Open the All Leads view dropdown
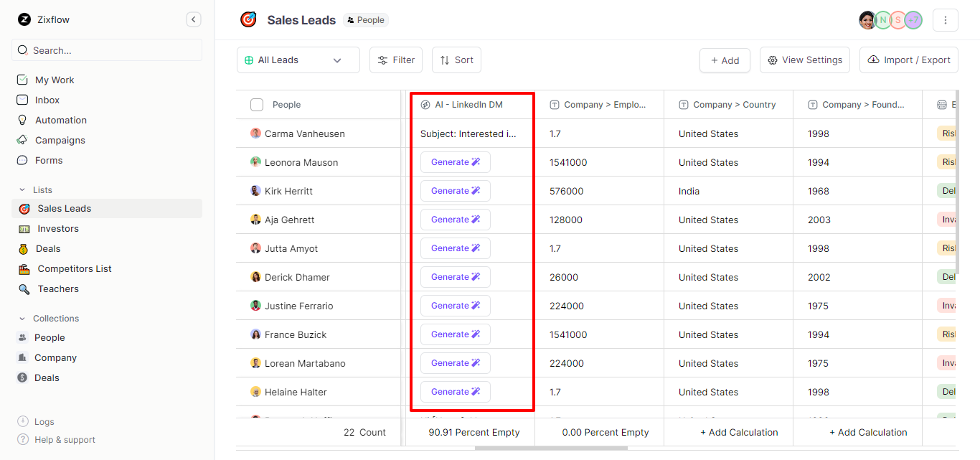This screenshot has width=980, height=460. point(298,60)
